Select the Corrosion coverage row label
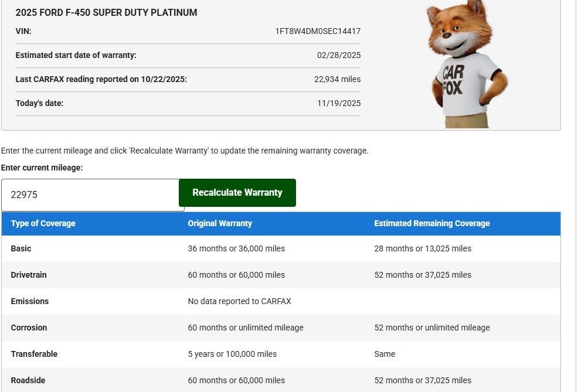 (29, 328)
